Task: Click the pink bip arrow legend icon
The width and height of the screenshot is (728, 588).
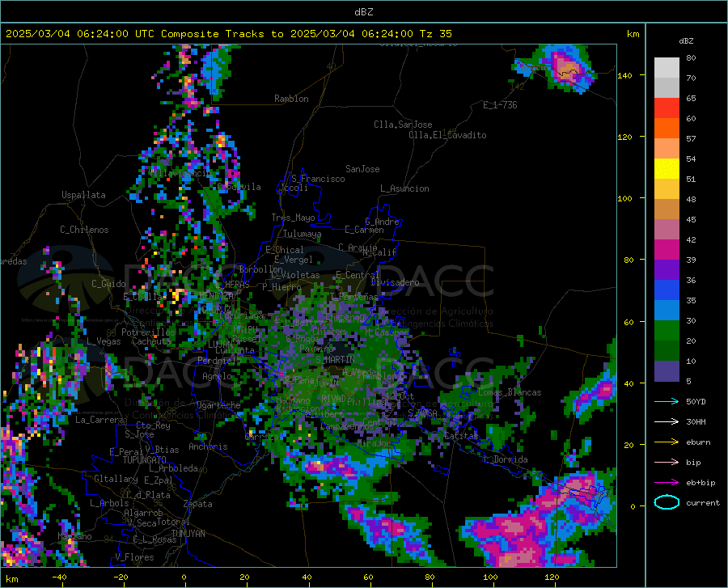Action: [x=667, y=463]
